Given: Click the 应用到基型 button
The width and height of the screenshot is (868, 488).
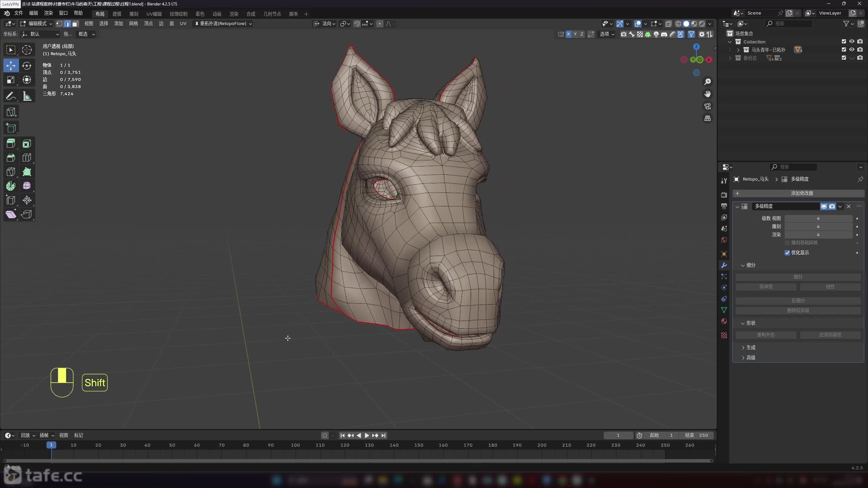Looking at the screenshot, I should [830, 335].
